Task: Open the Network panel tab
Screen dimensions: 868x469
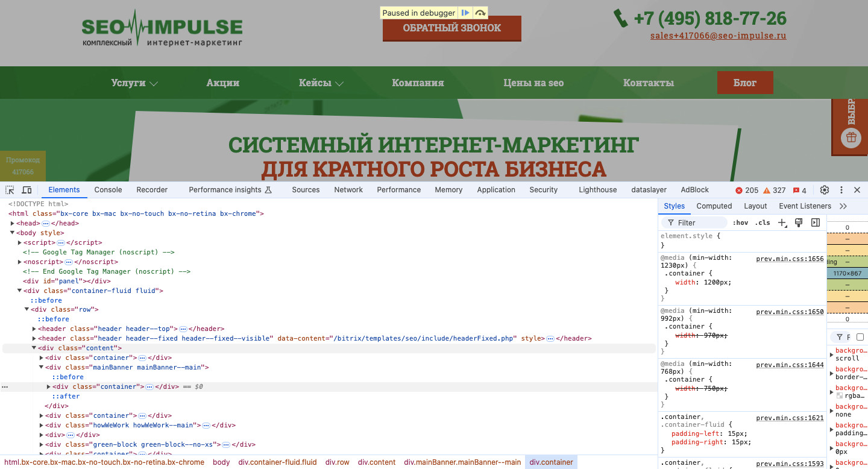Action: click(348, 190)
